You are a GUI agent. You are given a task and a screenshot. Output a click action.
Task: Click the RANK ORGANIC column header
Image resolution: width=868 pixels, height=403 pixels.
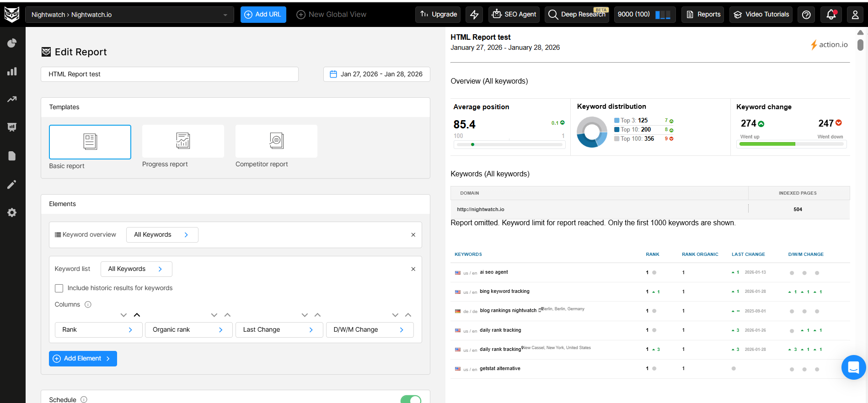(x=700, y=255)
